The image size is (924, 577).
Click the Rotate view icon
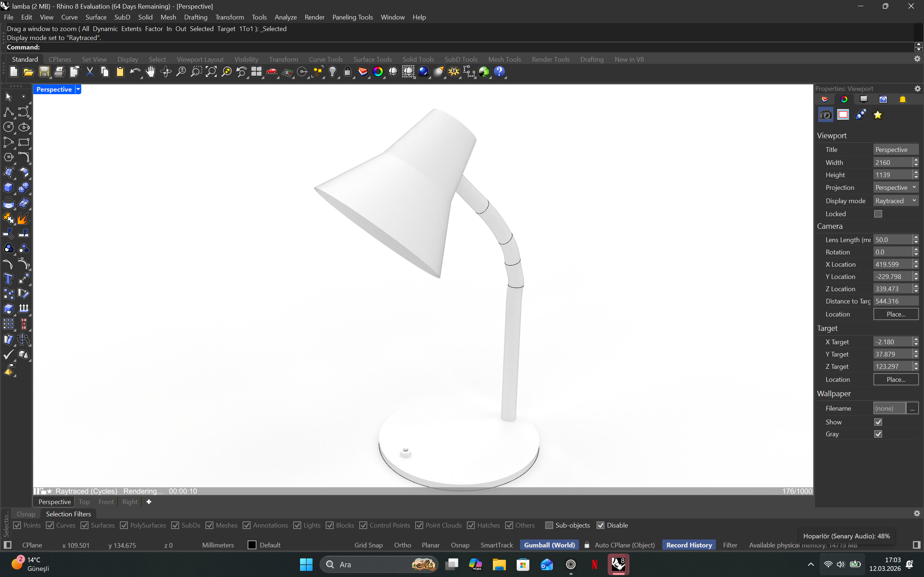tap(166, 72)
